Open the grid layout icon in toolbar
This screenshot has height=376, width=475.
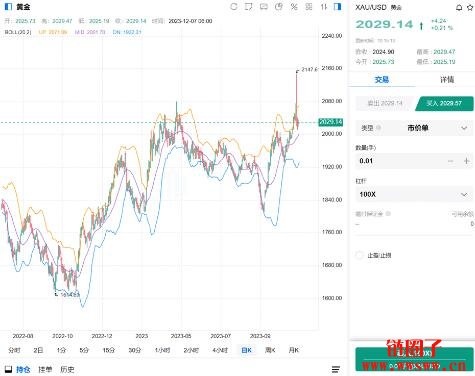pyautogui.click(x=309, y=7)
